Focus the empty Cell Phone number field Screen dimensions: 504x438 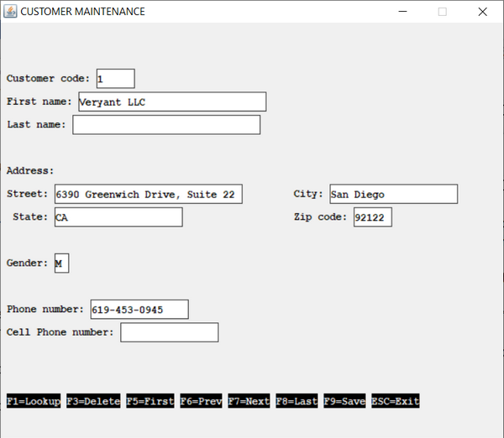[x=169, y=333]
